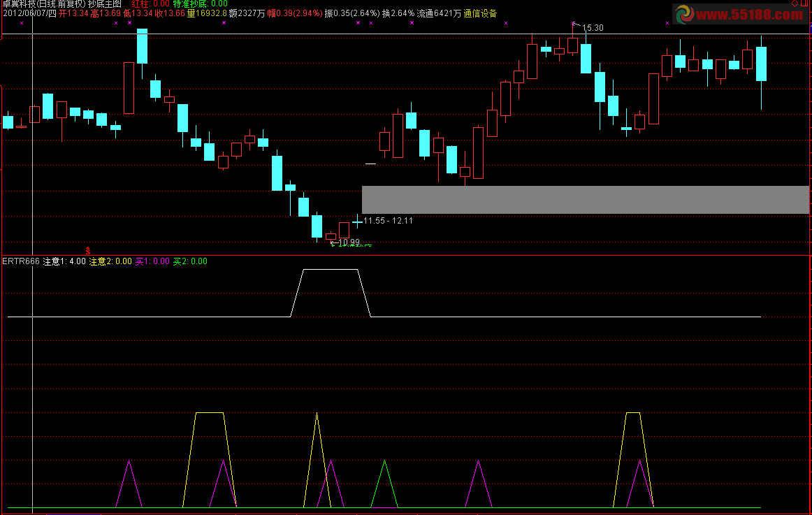The width and height of the screenshot is (812, 515).
Task: Click the low price 低13.34
Action: point(138,13)
